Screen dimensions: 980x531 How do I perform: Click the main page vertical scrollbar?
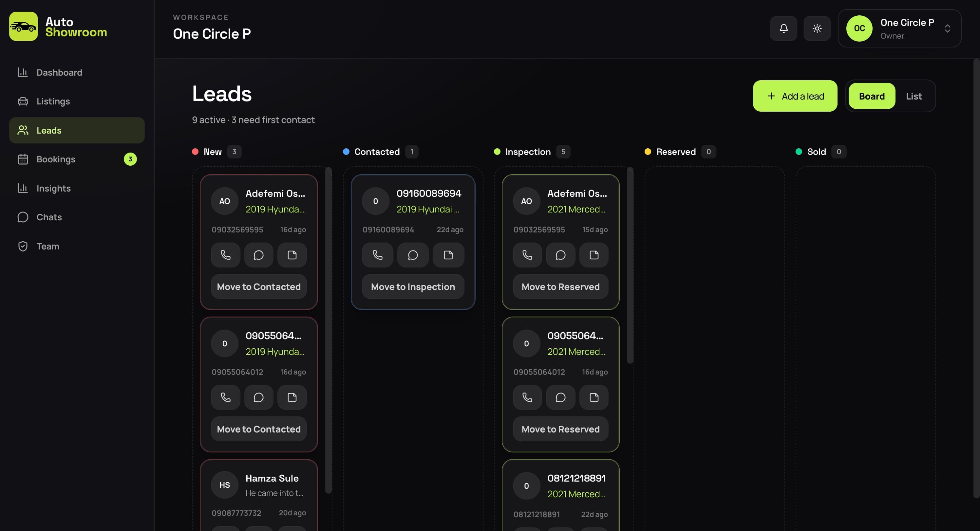[x=976, y=278]
